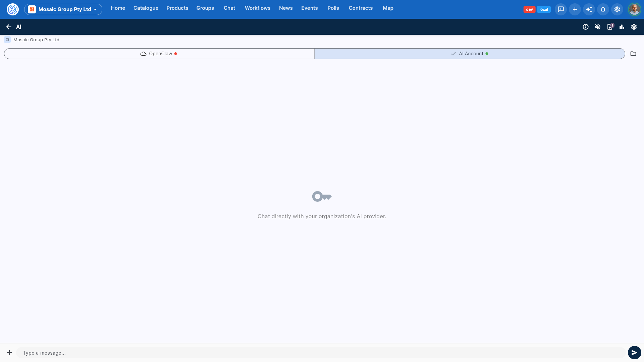
Task: Open the feedback chat bubble icon
Action: (561, 9)
